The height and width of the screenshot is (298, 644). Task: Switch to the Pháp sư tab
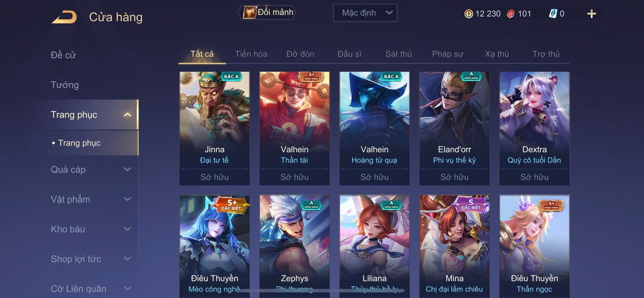coord(447,54)
